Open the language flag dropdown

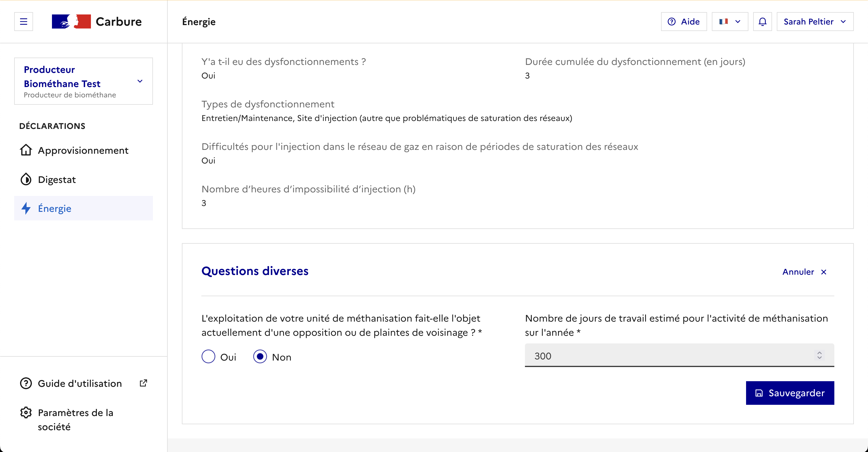(x=730, y=22)
